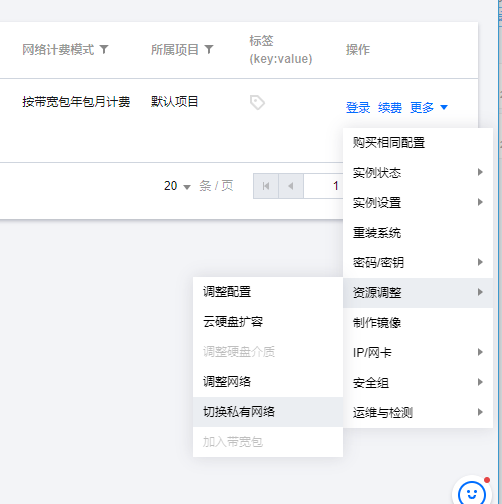Expand the 实例状态 submenu arrow
Viewport: 502px width, 504px height.
pos(480,172)
